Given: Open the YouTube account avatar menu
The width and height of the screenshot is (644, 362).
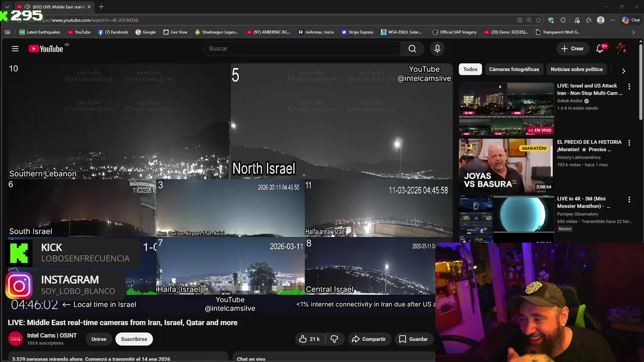Looking at the screenshot, I should (621, 49).
